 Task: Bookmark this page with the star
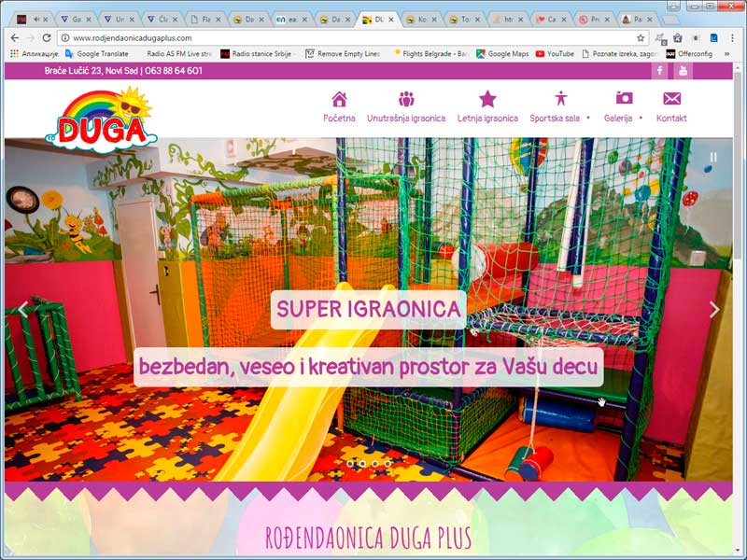[641, 37]
